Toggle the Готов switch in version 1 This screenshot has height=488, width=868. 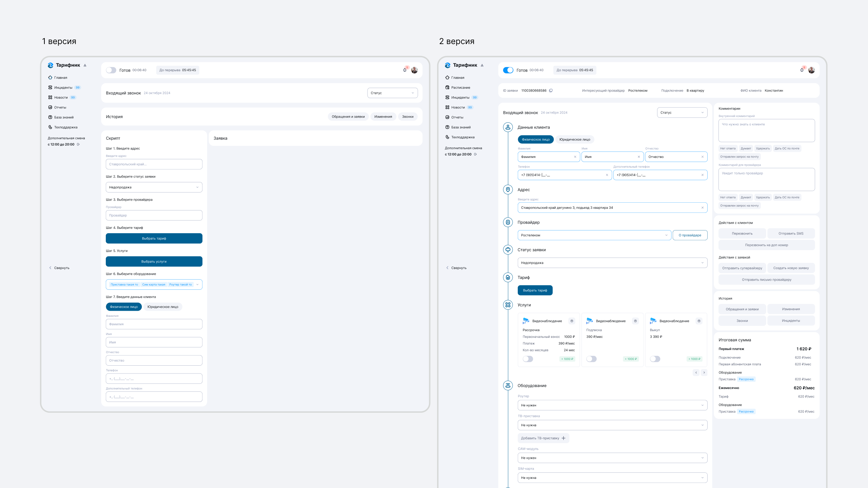click(x=111, y=70)
